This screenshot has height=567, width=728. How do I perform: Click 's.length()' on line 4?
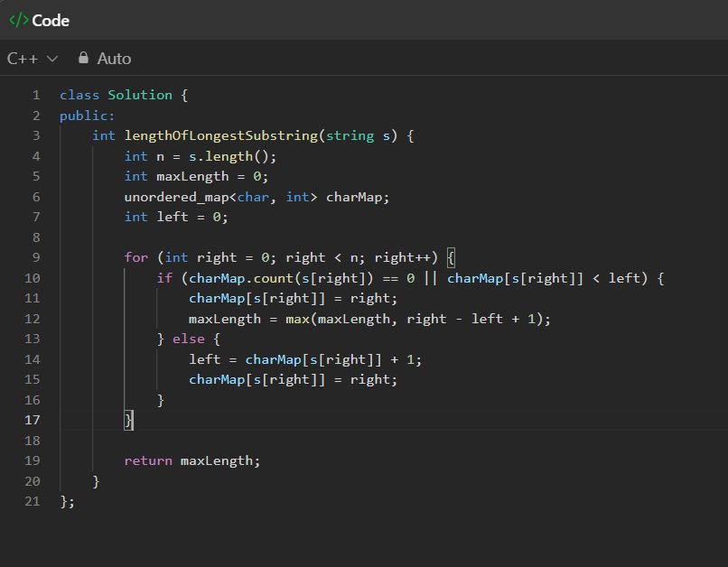229,156
